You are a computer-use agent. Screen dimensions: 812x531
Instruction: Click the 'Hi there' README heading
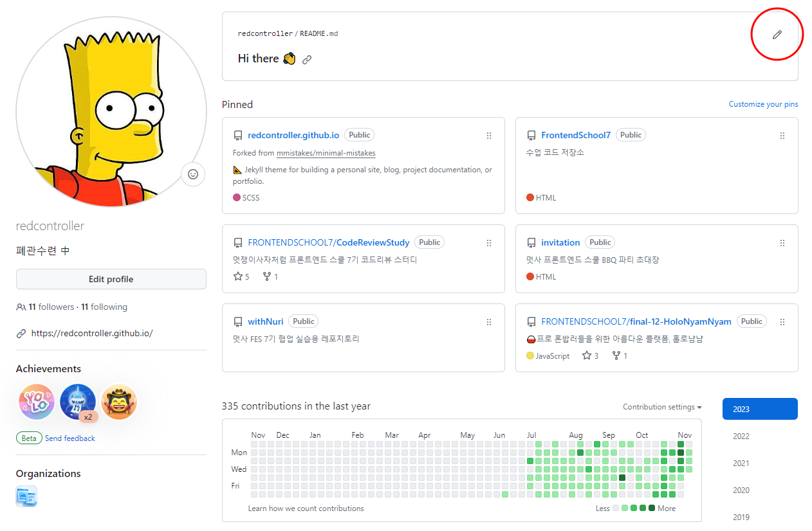point(258,59)
